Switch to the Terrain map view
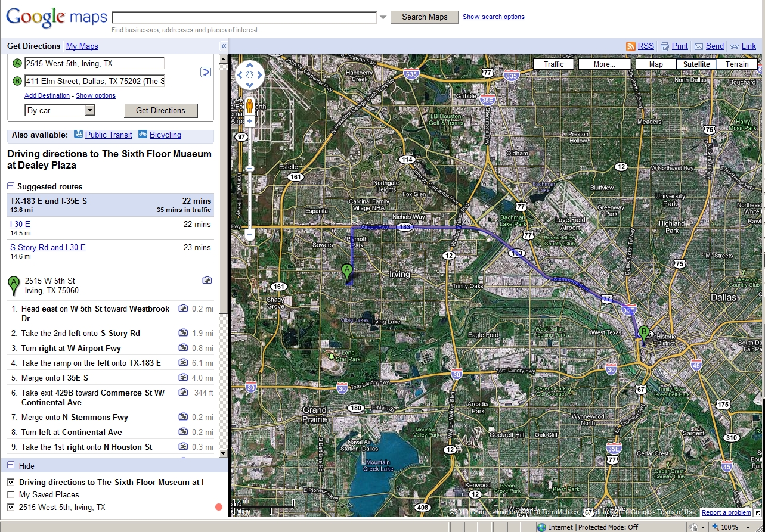 click(737, 64)
